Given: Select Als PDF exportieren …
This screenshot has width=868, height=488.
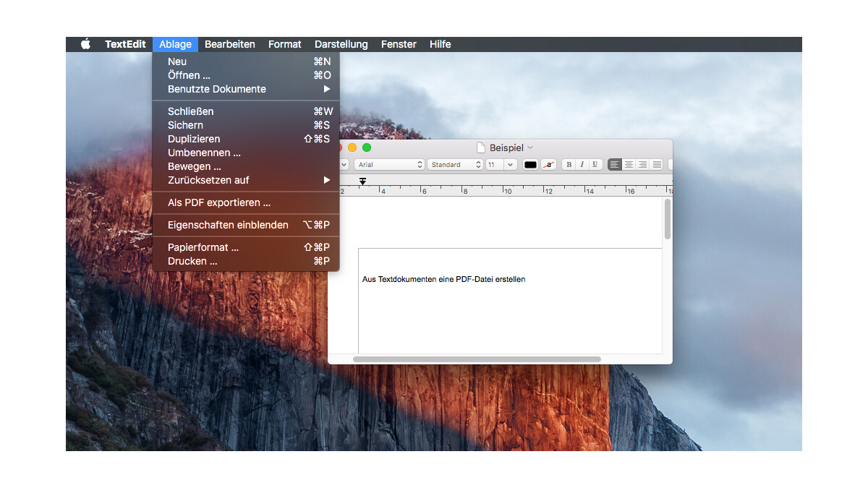Looking at the screenshot, I should coord(246,202).
